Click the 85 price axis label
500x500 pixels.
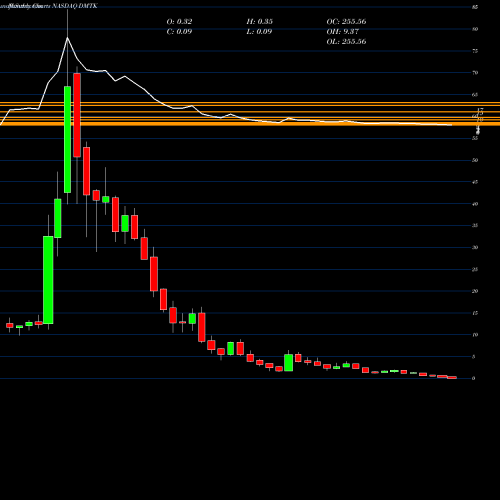[x=475, y=7]
